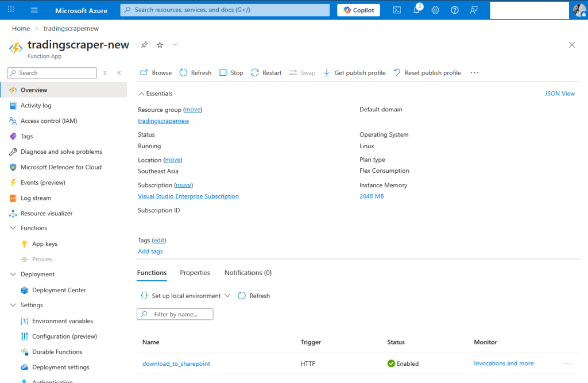The image size is (588, 383).
Task: Click Add tags link
Action: point(150,252)
